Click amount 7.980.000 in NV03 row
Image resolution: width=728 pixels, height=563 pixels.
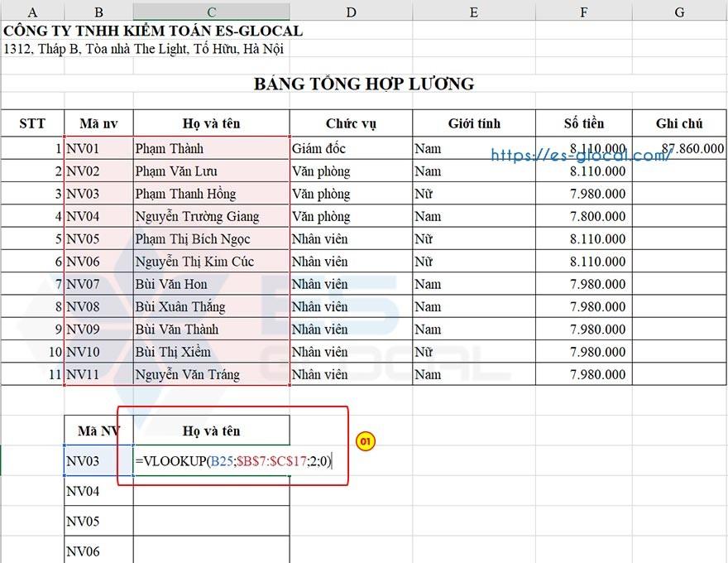click(583, 193)
